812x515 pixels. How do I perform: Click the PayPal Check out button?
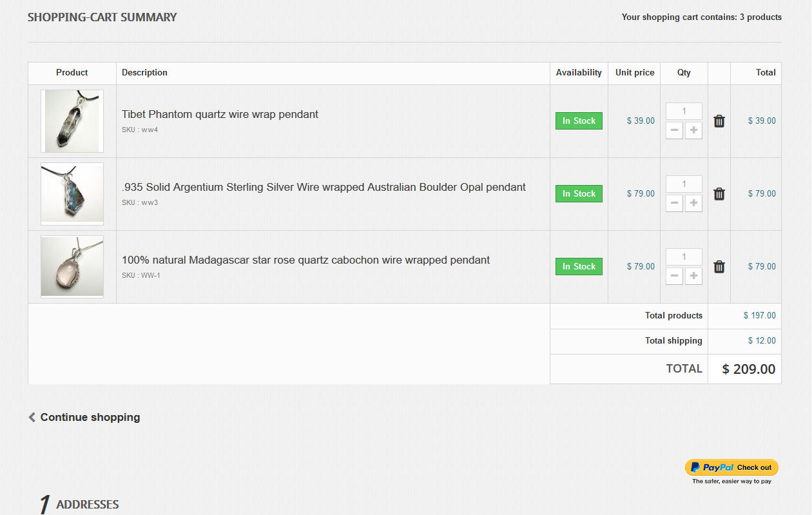click(x=731, y=467)
